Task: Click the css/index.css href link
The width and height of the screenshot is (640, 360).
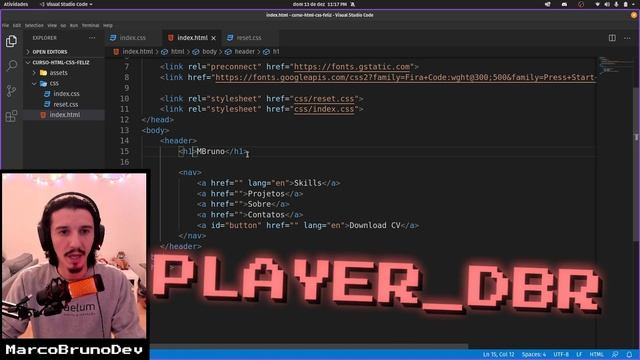Action: click(x=324, y=109)
